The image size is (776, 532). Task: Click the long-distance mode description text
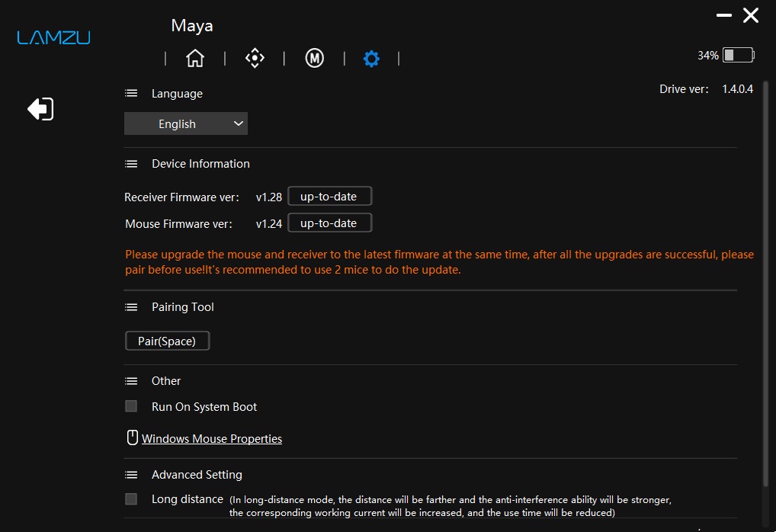450,506
